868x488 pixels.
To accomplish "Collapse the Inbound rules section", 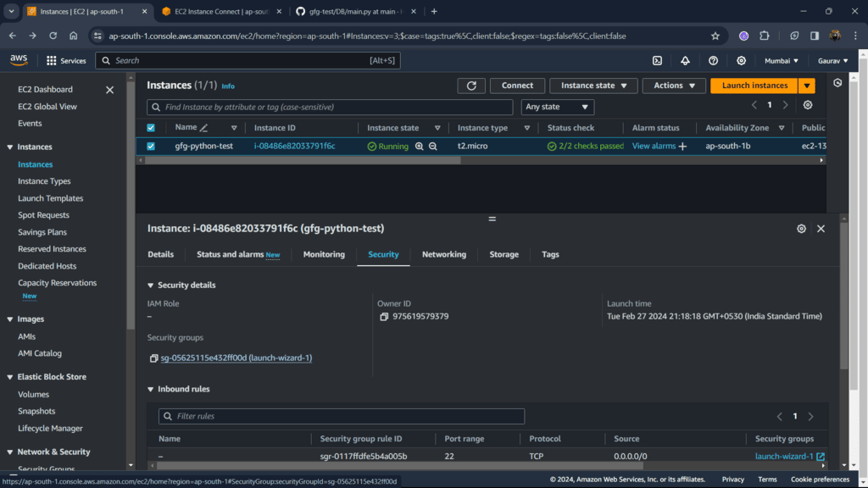I will (151, 390).
